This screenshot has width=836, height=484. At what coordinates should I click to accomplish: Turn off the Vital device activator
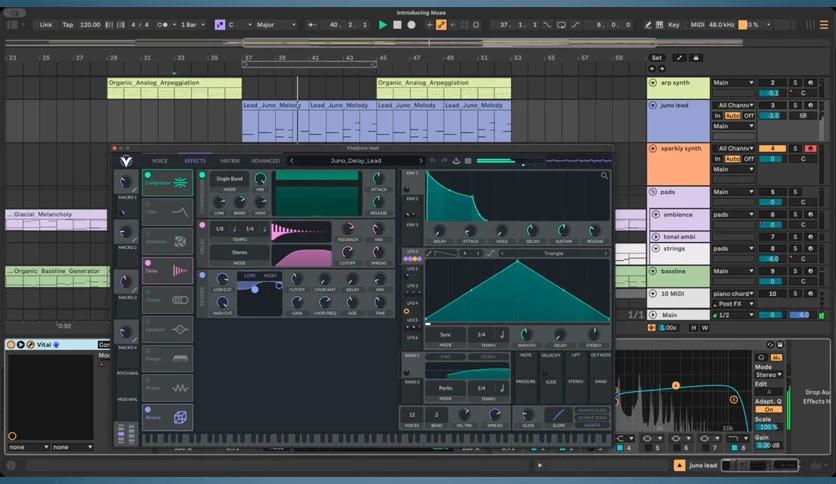11,345
